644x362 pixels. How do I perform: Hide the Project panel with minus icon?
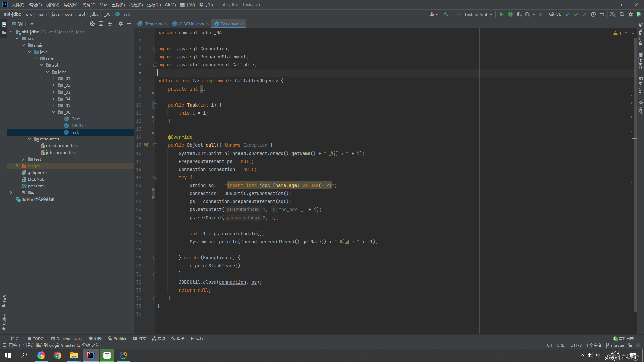[x=129, y=24]
